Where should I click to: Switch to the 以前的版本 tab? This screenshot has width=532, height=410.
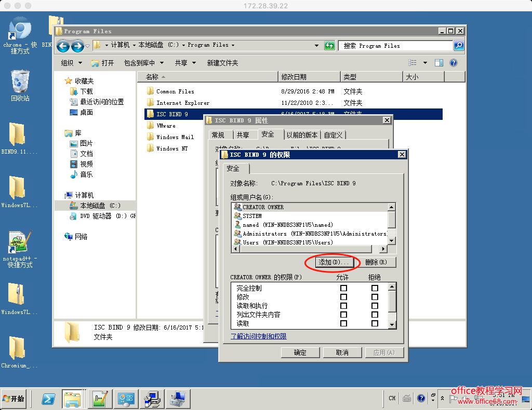[302, 135]
